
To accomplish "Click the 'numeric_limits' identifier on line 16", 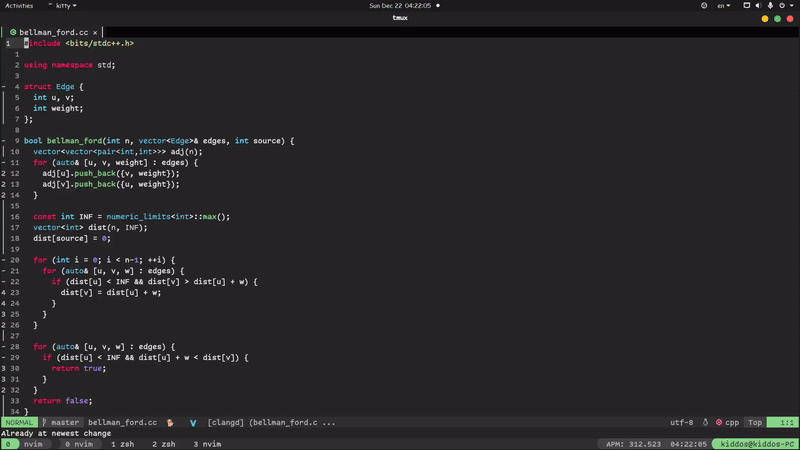I will click(138, 217).
